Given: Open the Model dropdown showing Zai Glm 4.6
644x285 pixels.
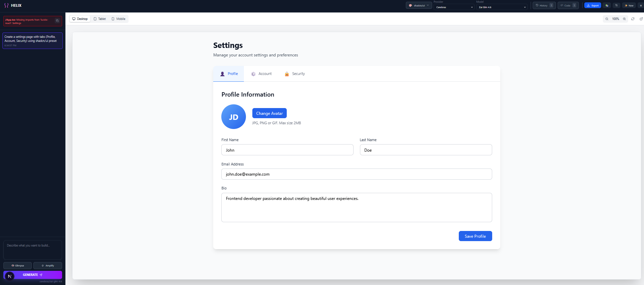Looking at the screenshot, I should pyautogui.click(x=502, y=7).
